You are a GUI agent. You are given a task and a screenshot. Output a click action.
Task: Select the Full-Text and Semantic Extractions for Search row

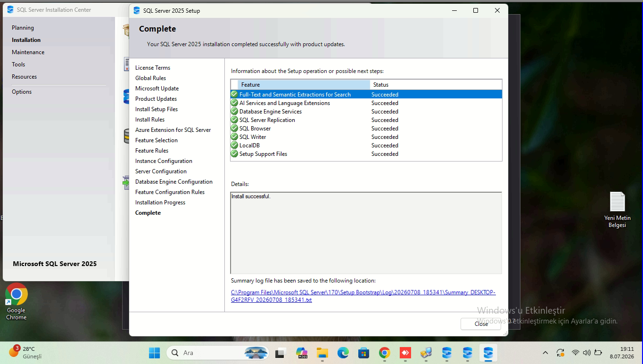click(366, 94)
